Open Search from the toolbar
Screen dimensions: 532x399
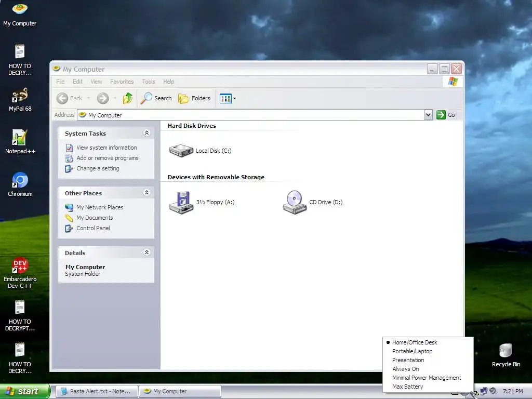pos(156,98)
